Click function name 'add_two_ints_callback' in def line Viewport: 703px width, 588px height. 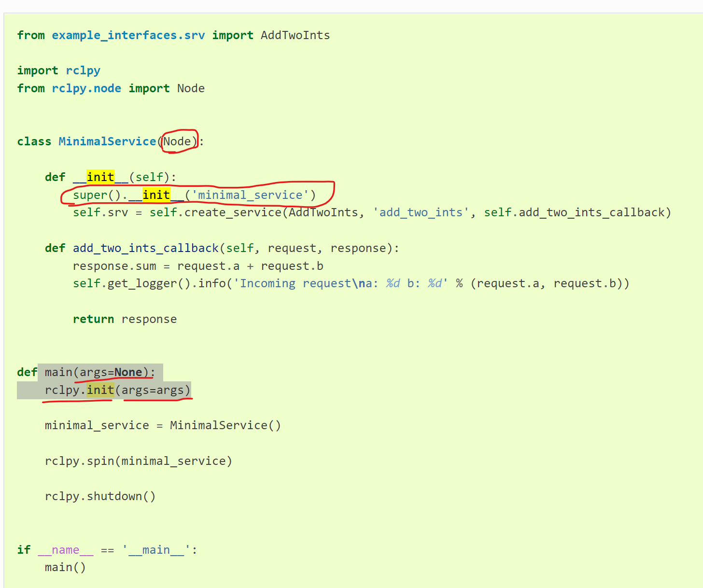tap(146, 248)
